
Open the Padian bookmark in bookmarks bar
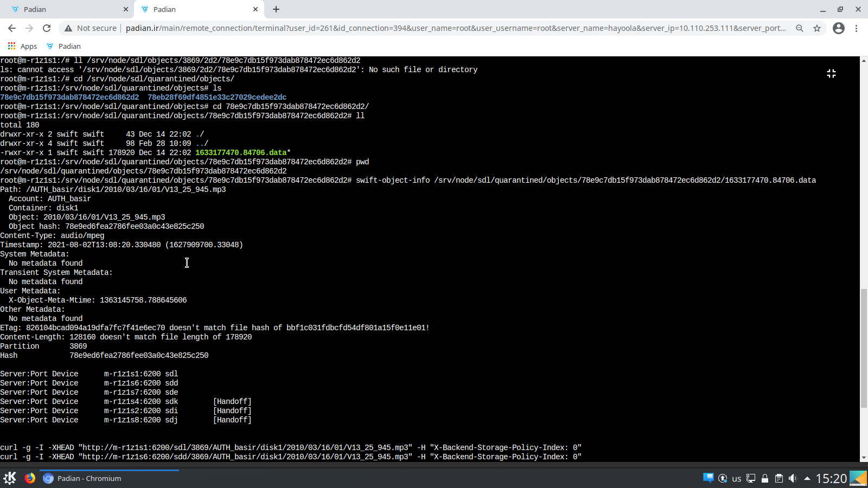[63, 46]
